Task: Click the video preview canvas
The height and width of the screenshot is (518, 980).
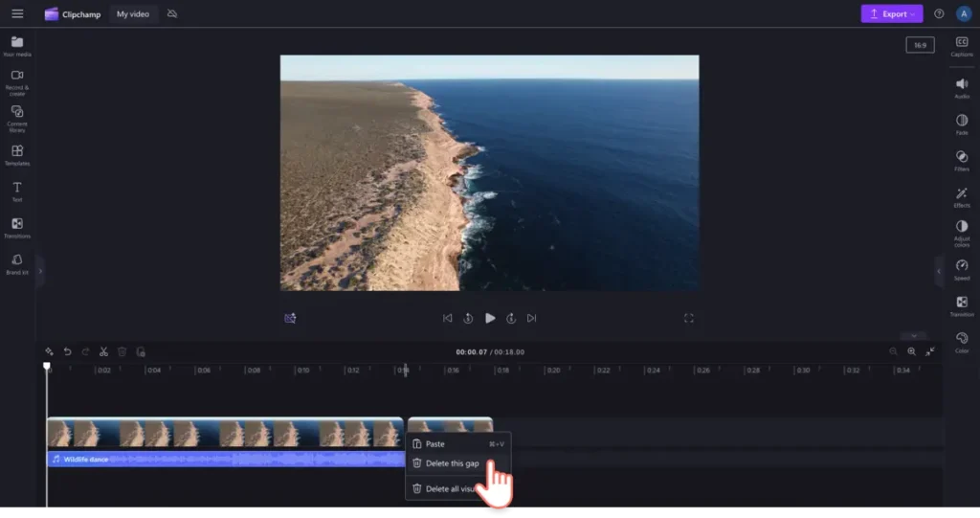Action: (489, 172)
